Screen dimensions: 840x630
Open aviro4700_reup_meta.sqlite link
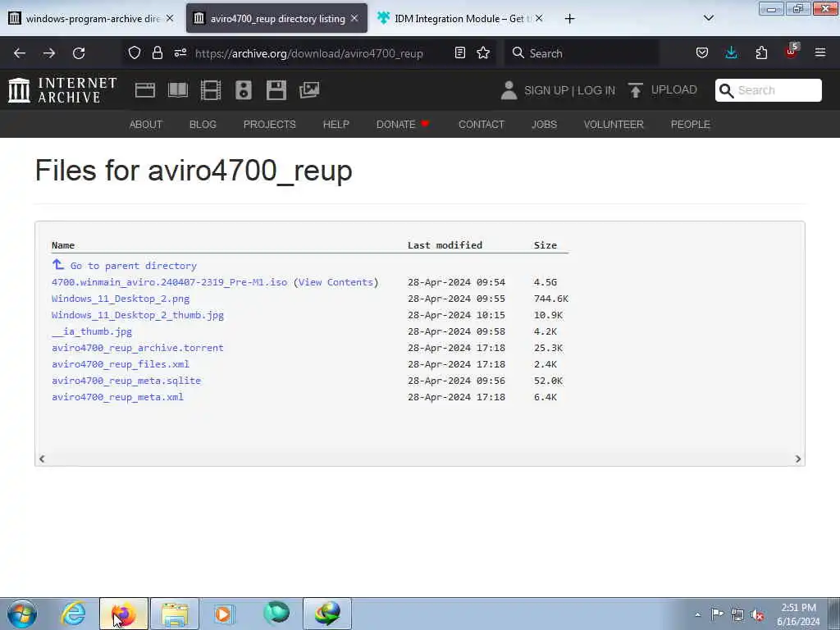click(x=126, y=381)
